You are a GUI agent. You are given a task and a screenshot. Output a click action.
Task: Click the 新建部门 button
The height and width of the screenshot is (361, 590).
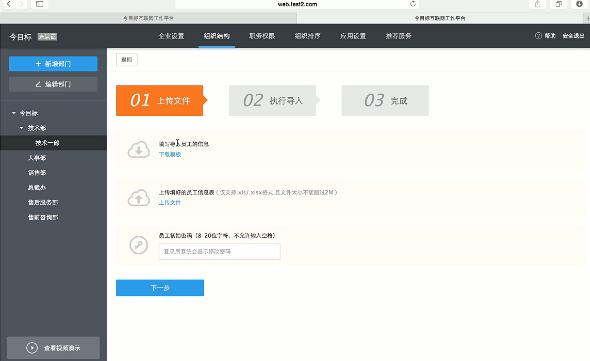tap(53, 64)
